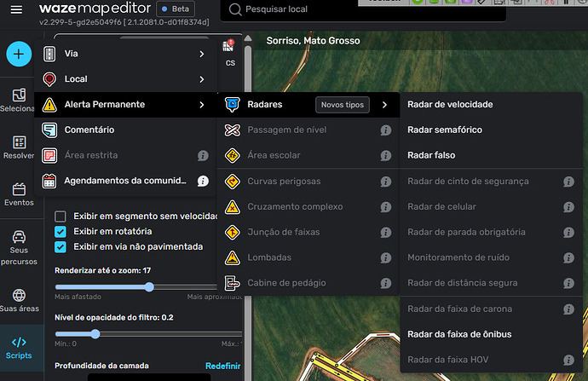Viewport: 588px width, 381px height.
Task: Uncheck Exibir em rotatória
Action: 61,232
